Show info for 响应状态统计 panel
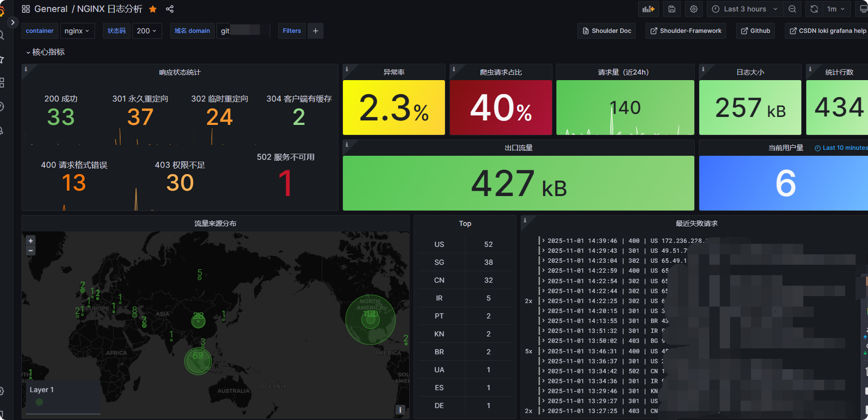This screenshot has height=420, width=868. [x=26, y=69]
